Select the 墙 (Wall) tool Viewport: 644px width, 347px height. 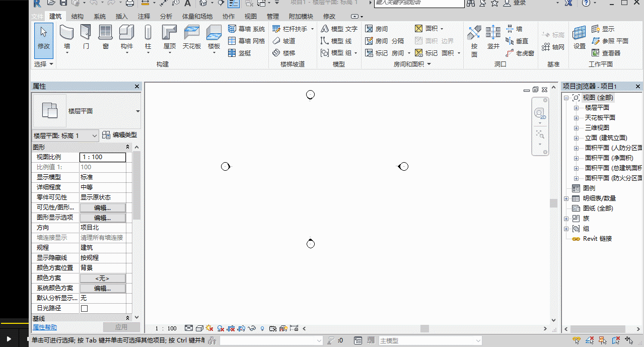[67, 38]
